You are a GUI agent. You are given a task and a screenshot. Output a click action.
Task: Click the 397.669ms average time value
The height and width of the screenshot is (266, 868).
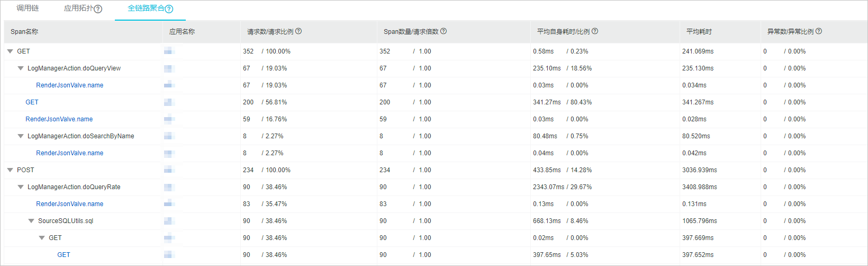(x=698, y=238)
